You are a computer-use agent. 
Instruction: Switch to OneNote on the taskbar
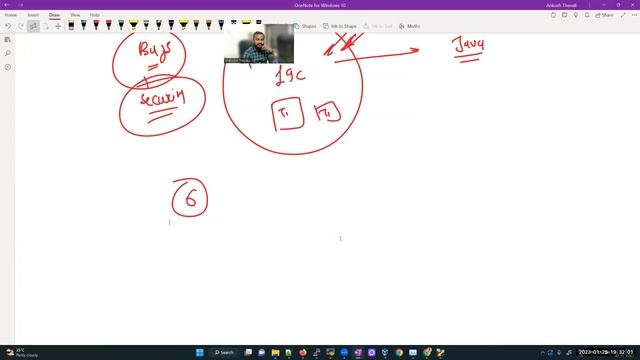(x=358, y=352)
